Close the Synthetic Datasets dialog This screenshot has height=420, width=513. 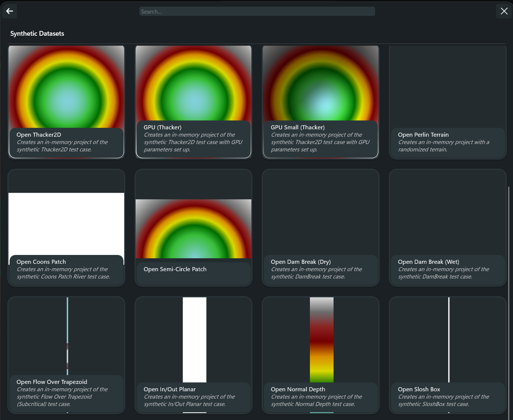point(504,11)
